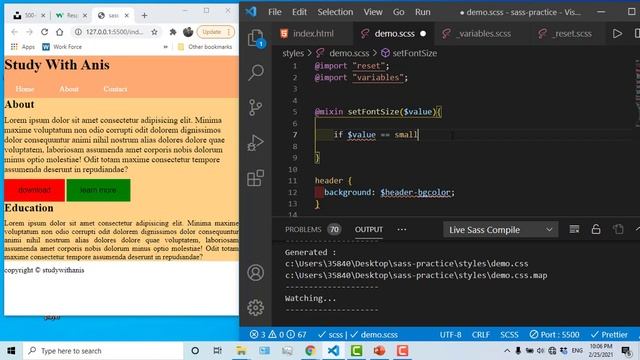This screenshot has width=640, height=360.
Task: Open the File menu
Action: tap(275, 12)
